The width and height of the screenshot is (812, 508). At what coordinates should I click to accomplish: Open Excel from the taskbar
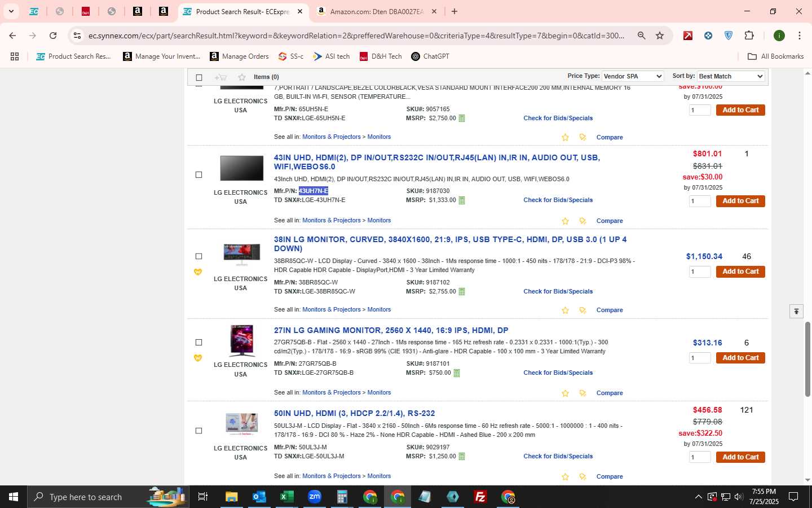click(287, 497)
